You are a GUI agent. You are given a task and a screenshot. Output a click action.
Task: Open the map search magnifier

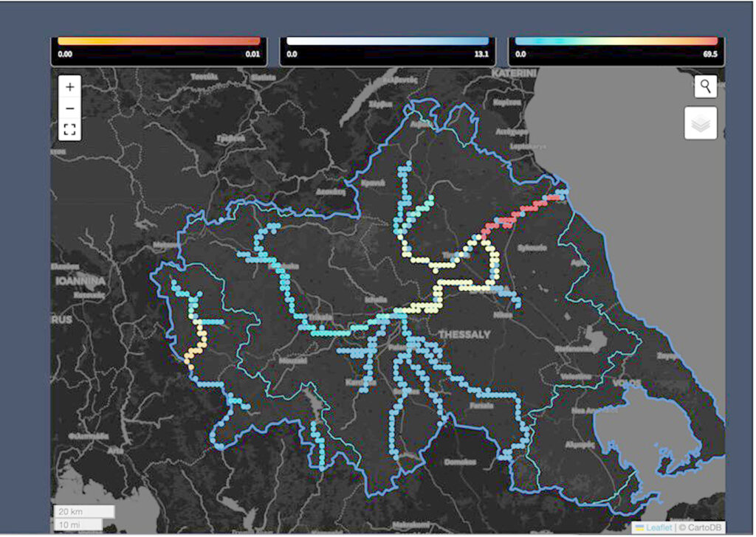pos(705,86)
